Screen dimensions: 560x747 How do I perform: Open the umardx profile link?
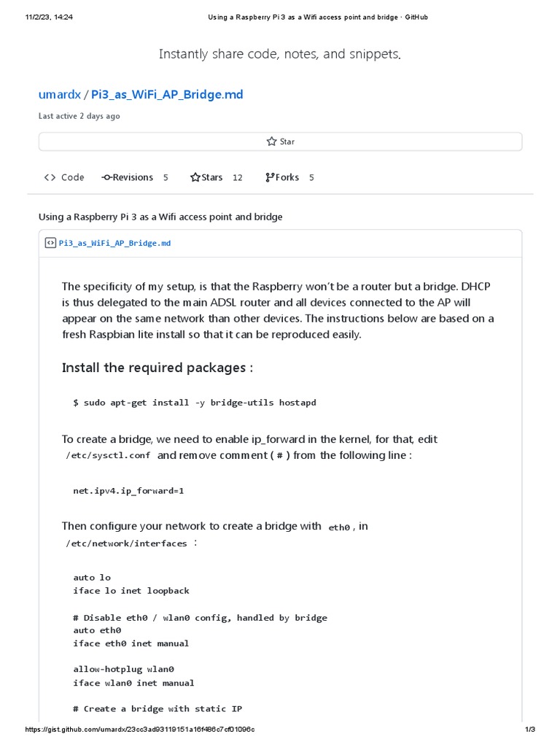(x=60, y=95)
